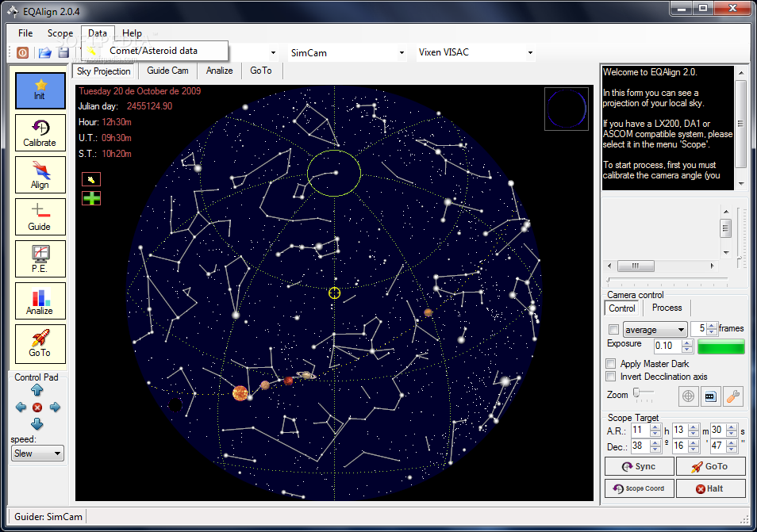Increase the frames count stepper

(712, 326)
